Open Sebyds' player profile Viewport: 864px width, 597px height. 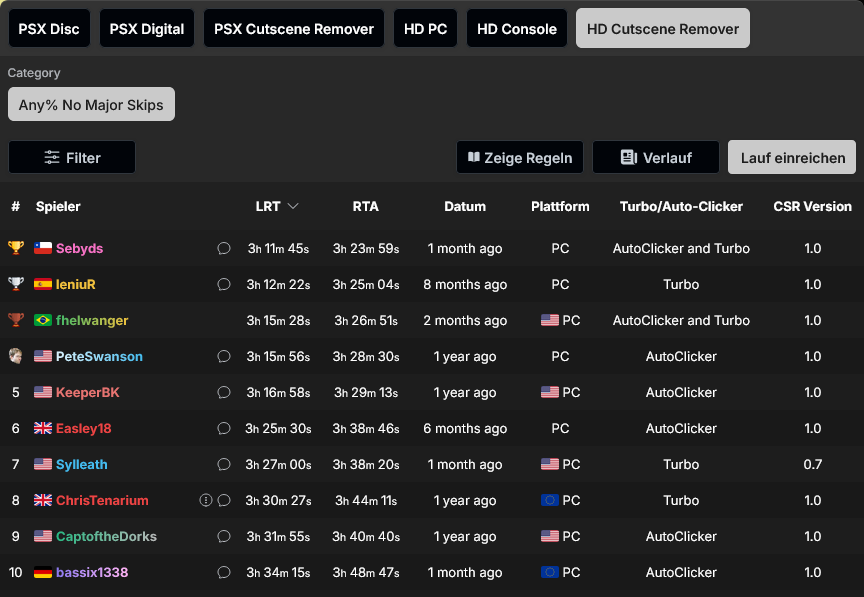[79, 248]
